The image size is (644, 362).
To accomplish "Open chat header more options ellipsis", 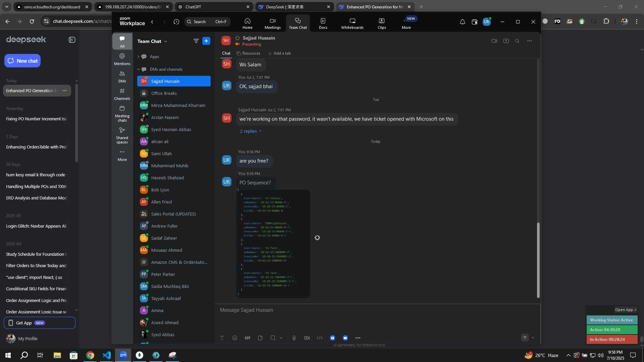I will (x=529, y=41).
